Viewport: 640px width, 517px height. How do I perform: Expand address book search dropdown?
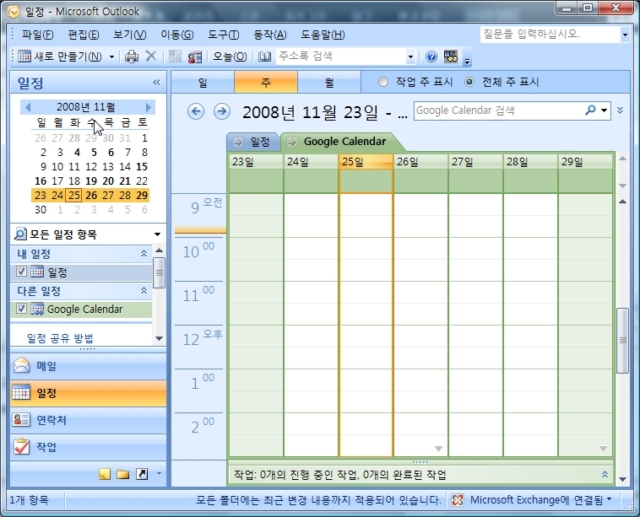tap(411, 57)
